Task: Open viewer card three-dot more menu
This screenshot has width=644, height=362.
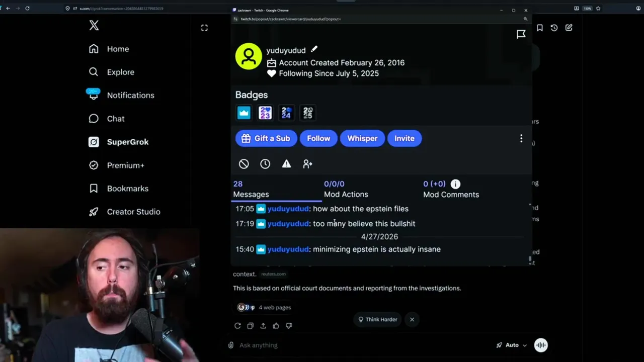Action: (x=521, y=138)
